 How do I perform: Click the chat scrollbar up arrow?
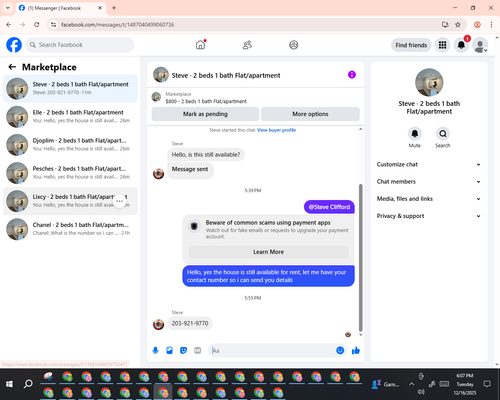pyautogui.click(x=360, y=129)
